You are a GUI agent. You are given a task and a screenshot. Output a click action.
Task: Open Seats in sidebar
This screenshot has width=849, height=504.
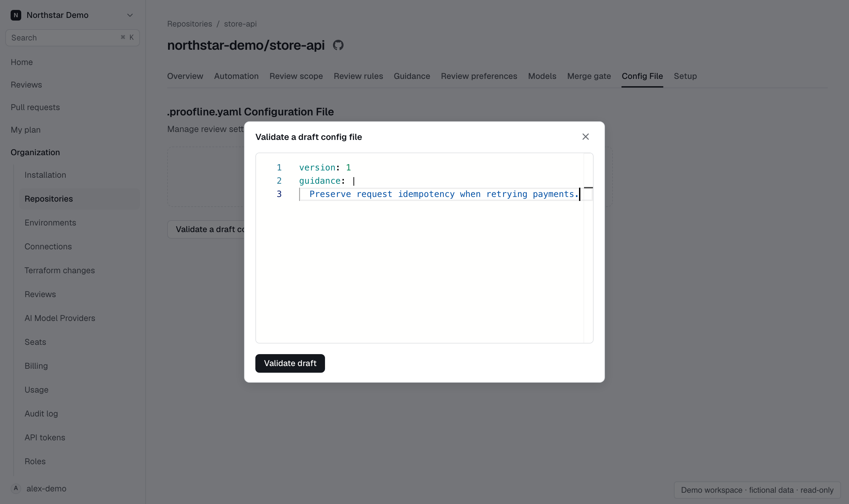tap(35, 342)
